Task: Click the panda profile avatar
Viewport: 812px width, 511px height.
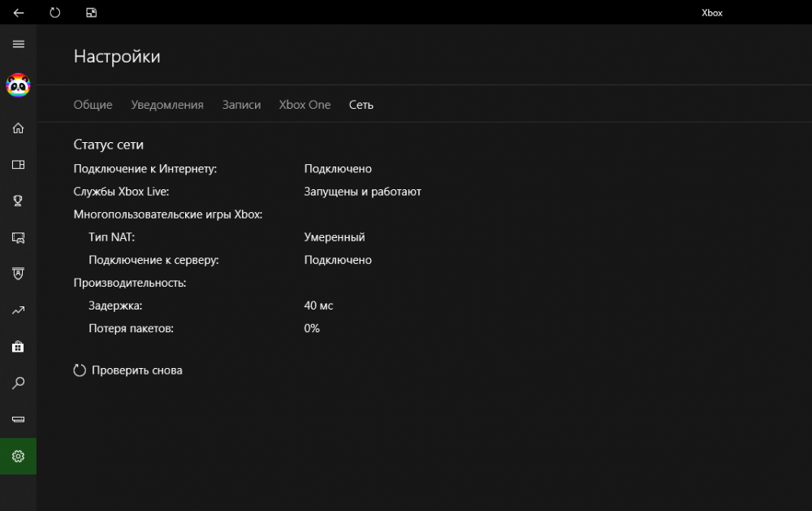Action: [18, 85]
